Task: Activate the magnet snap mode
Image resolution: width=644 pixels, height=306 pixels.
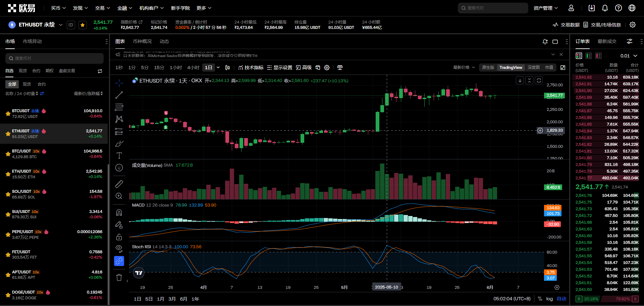Action: 119,213
